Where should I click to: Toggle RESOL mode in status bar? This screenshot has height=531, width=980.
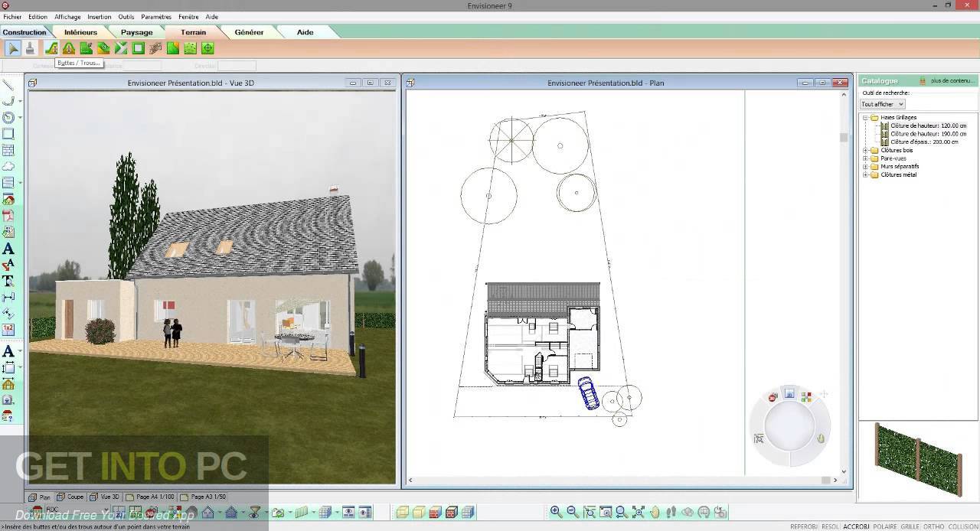click(x=831, y=526)
